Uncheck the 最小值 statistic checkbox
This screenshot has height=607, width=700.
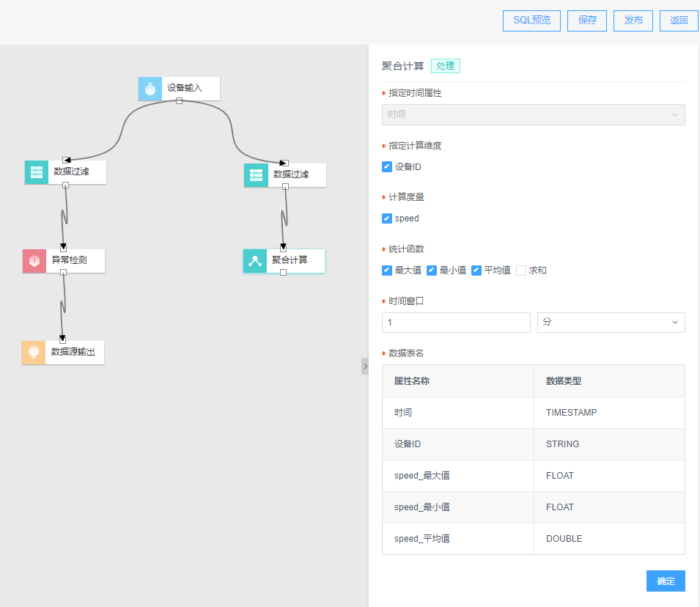432,271
